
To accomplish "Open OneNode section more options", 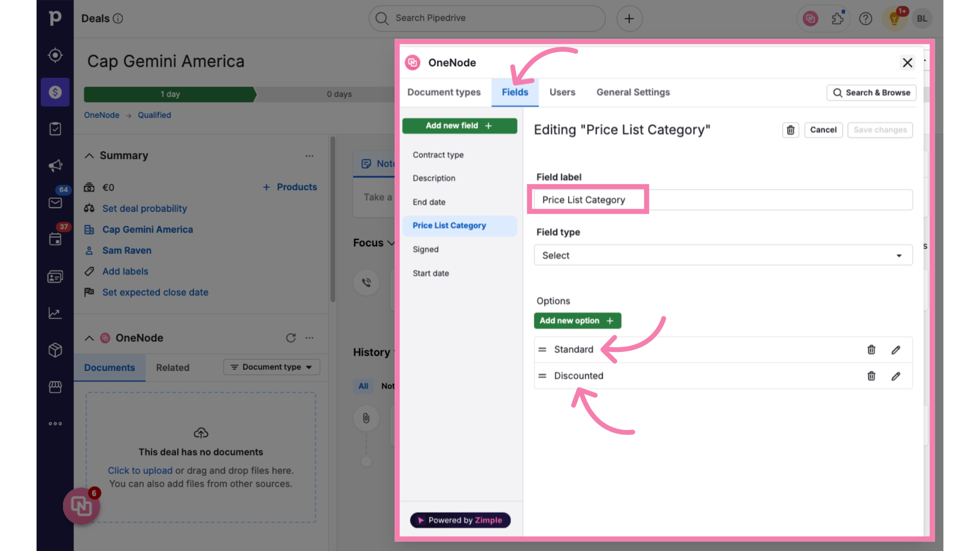I will pos(309,338).
